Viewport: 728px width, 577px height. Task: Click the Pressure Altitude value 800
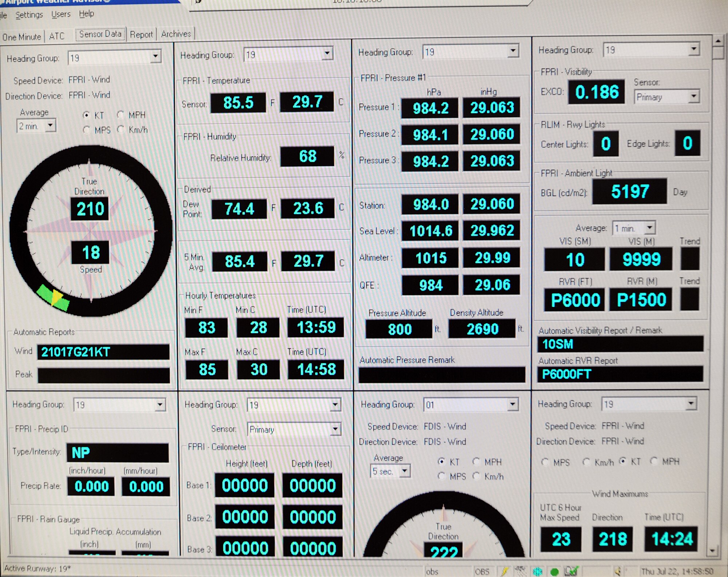coord(399,329)
